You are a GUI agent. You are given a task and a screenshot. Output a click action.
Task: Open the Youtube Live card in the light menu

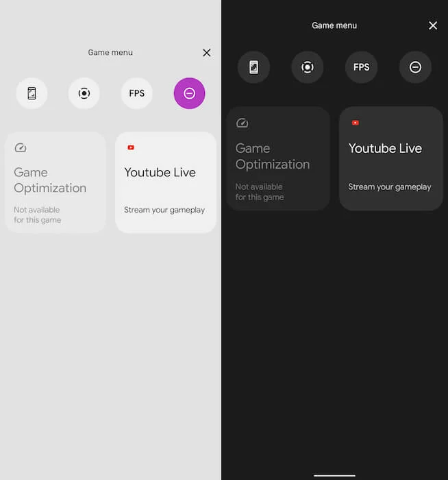click(166, 182)
